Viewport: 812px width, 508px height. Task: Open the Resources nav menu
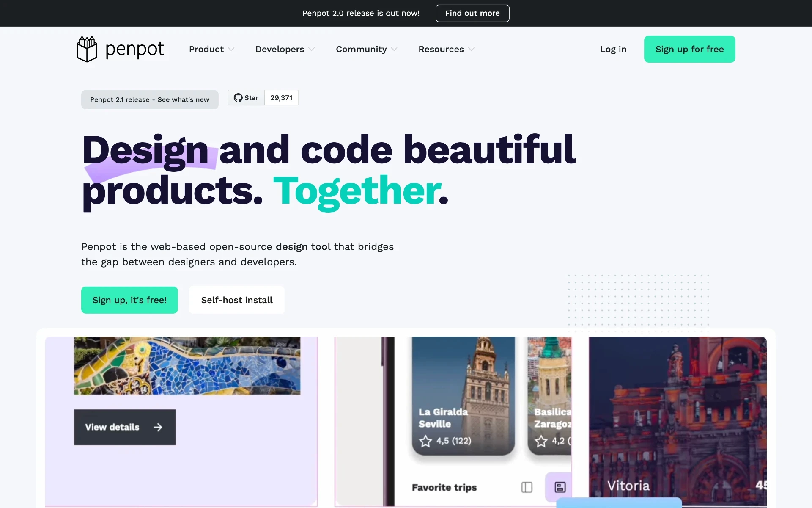447,49
